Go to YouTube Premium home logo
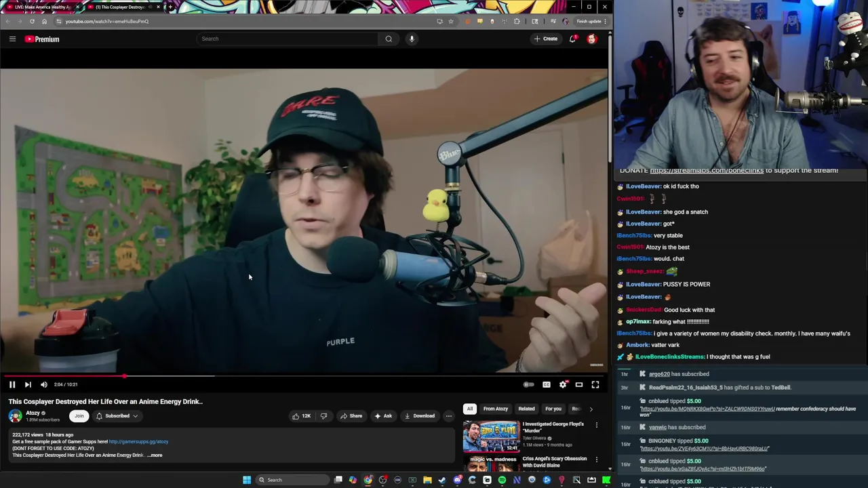The height and width of the screenshot is (488, 868). tap(42, 39)
